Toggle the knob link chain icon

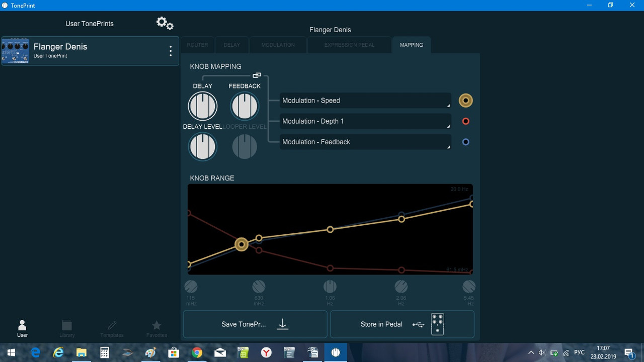pyautogui.click(x=257, y=75)
